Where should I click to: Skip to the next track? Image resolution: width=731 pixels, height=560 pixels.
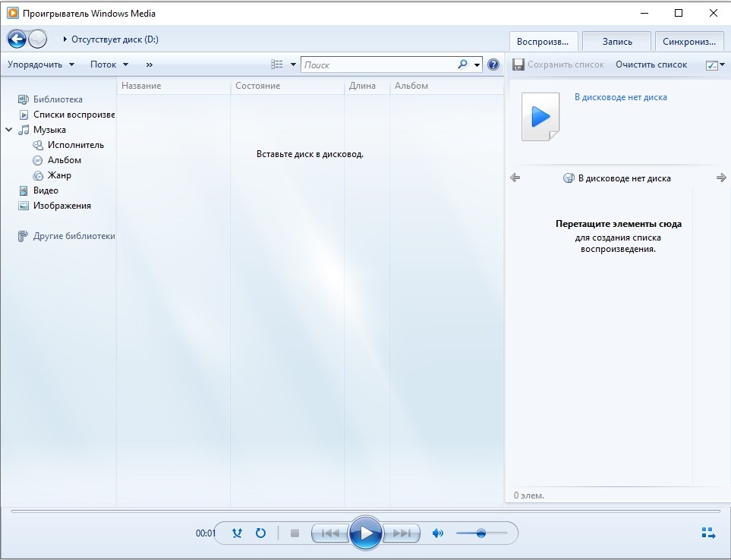tap(402, 533)
